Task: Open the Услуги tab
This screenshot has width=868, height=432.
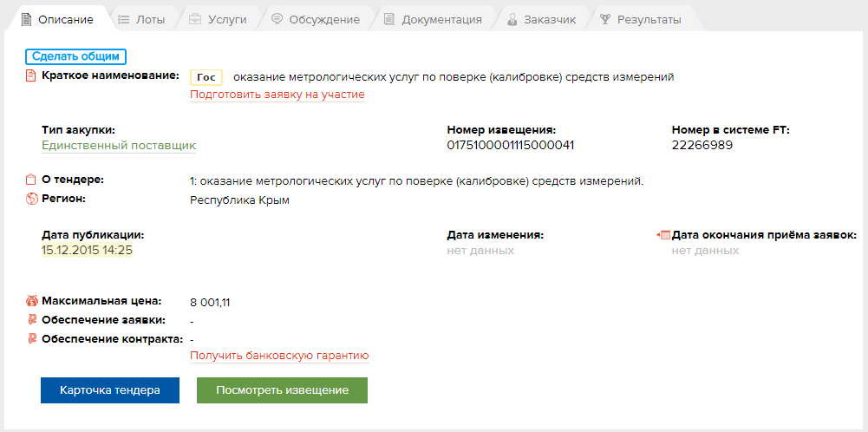Action: click(x=218, y=19)
